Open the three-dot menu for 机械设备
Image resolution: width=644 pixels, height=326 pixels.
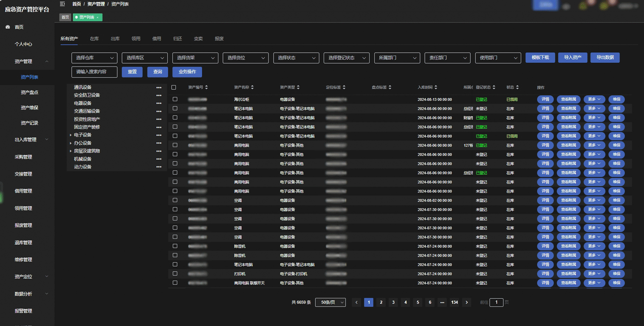click(159, 159)
